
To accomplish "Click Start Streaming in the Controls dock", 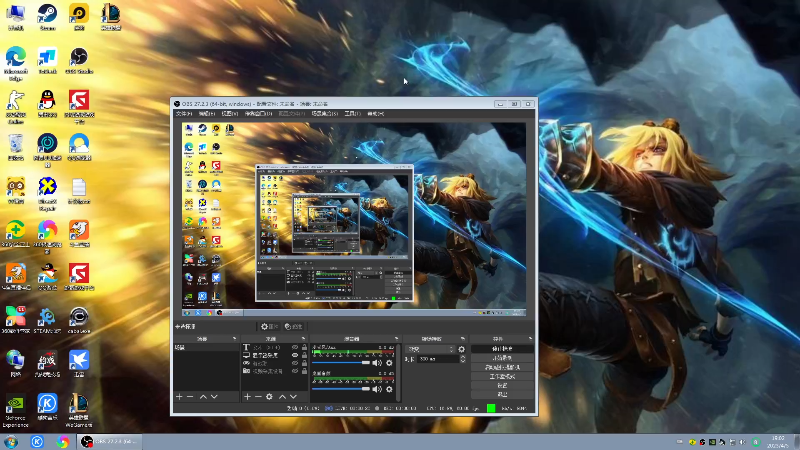I will (502, 349).
